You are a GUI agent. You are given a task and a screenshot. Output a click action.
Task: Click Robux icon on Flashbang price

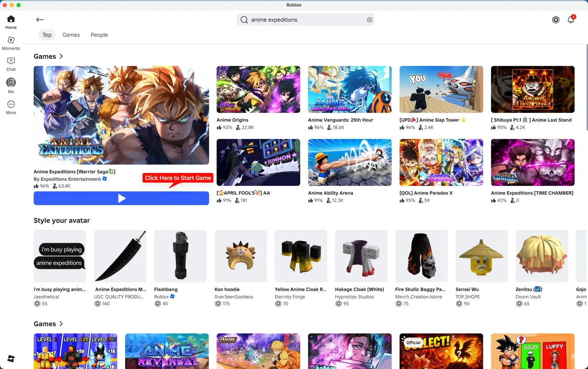[158, 304]
